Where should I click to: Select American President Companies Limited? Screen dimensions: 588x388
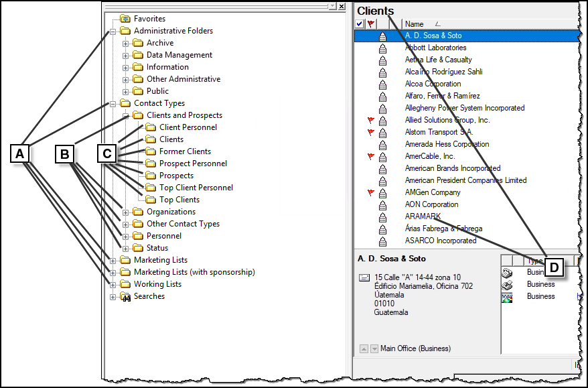click(x=465, y=180)
